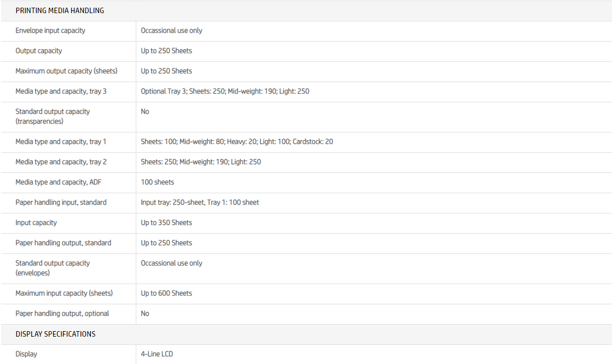Click the tray 1 value mentioning Cardstock: 20
The width and height of the screenshot is (612, 364).
tap(237, 142)
